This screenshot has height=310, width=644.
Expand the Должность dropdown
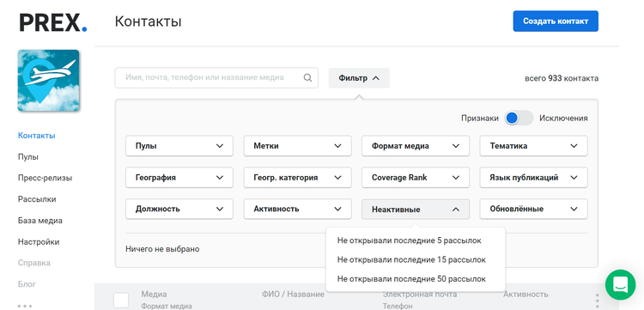tap(179, 209)
